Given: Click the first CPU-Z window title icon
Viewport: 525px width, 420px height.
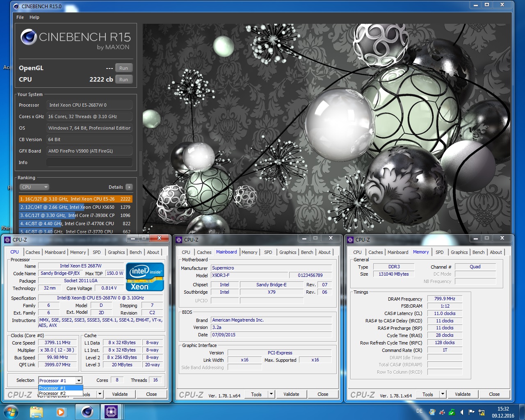Looking at the screenshot, I should [x=7, y=240].
